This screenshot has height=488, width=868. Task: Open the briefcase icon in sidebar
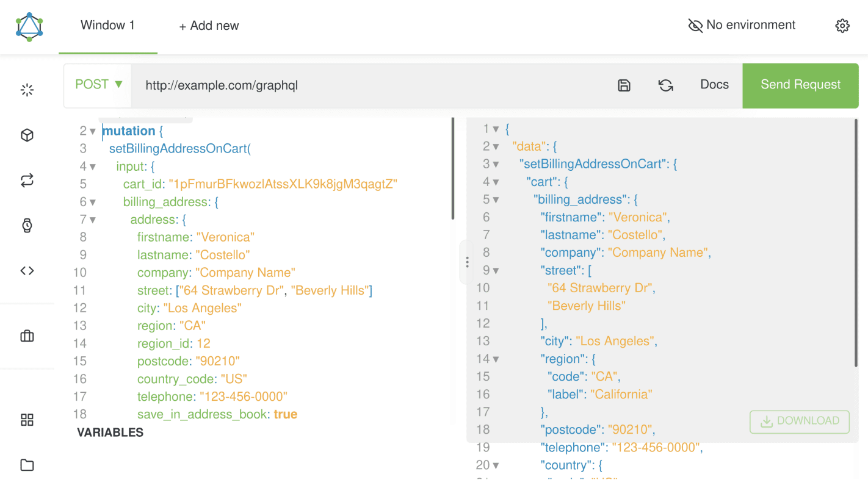click(x=27, y=336)
